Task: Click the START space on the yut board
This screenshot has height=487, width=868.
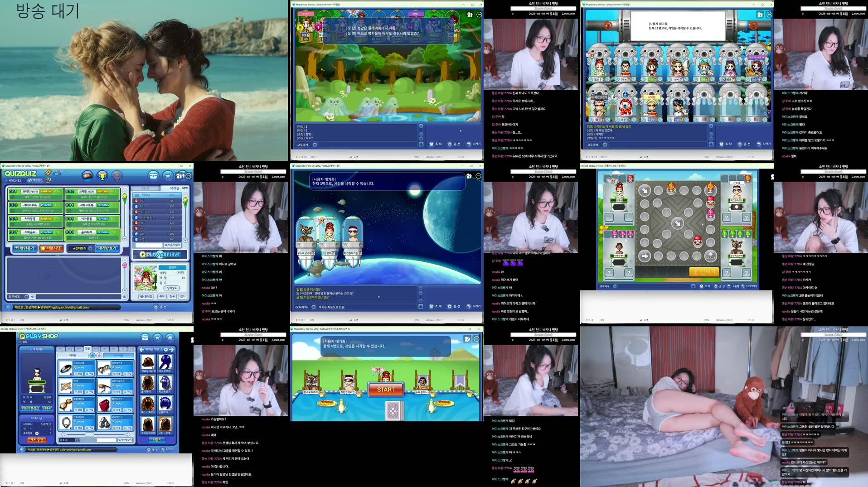Action: [x=711, y=256]
